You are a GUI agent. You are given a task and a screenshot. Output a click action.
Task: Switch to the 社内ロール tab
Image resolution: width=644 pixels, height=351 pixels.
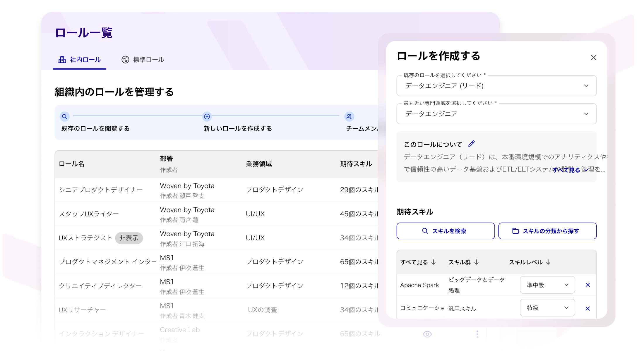[80, 60]
